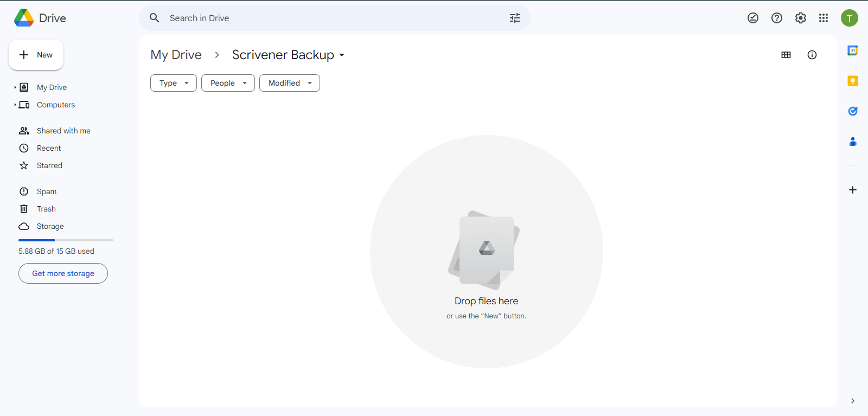Open the Trash section
Viewport: 868px width, 416px height.
(46, 209)
